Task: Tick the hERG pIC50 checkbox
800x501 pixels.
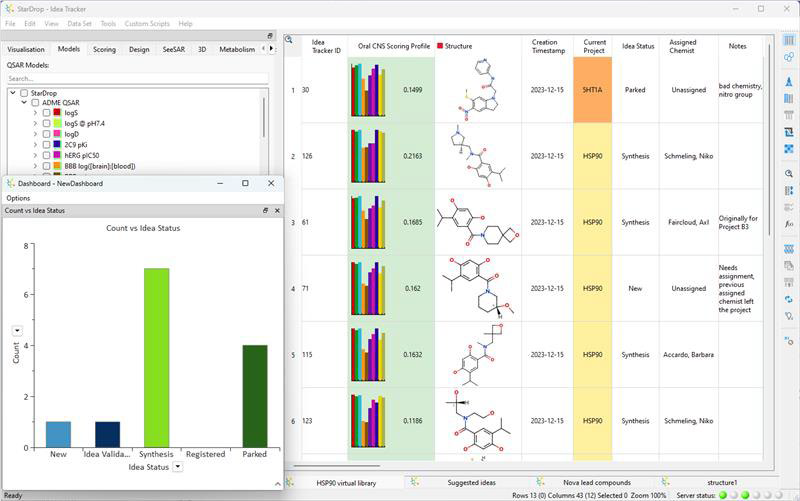Action: pyautogui.click(x=46, y=155)
